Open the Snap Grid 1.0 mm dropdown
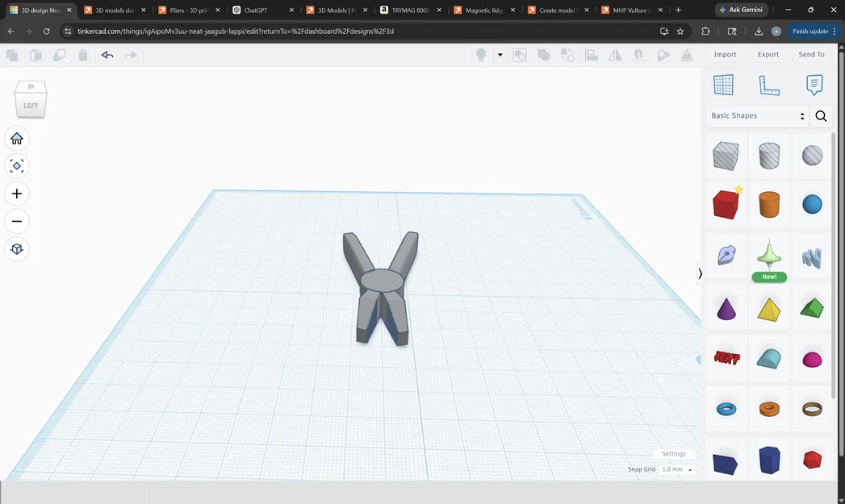Image resolution: width=845 pixels, height=504 pixels. click(x=675, y=469)
